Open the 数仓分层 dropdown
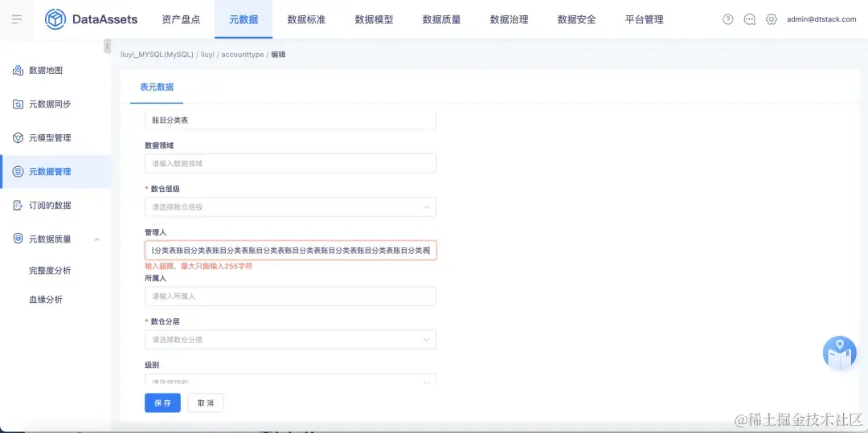 (x=291, y=340)
